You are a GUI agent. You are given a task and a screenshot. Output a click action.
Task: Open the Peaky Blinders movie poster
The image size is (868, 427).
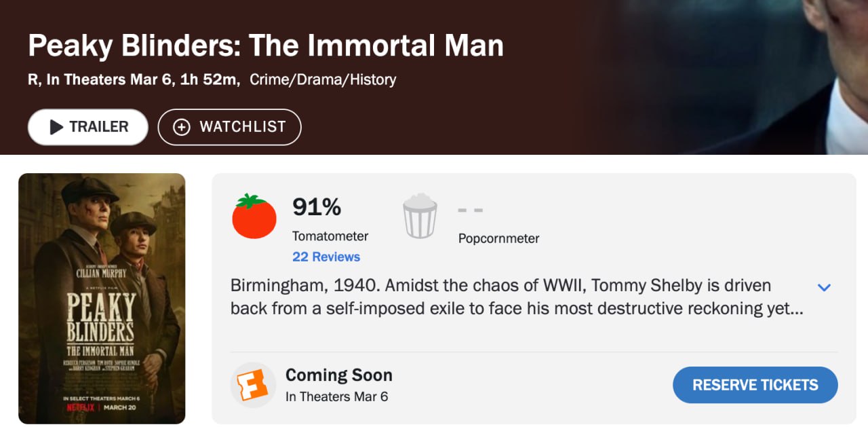102,298
